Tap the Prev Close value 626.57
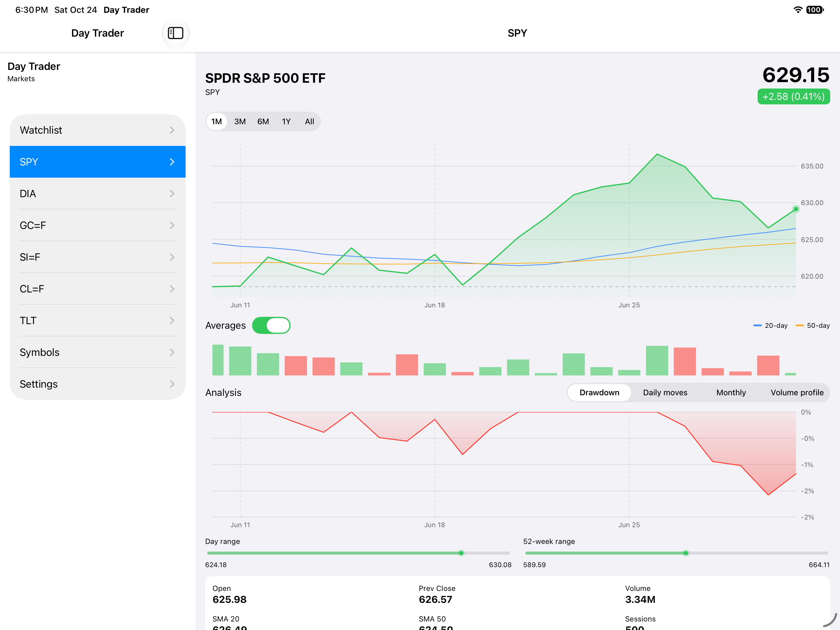 pyautogui.click(x=435, y=599)
